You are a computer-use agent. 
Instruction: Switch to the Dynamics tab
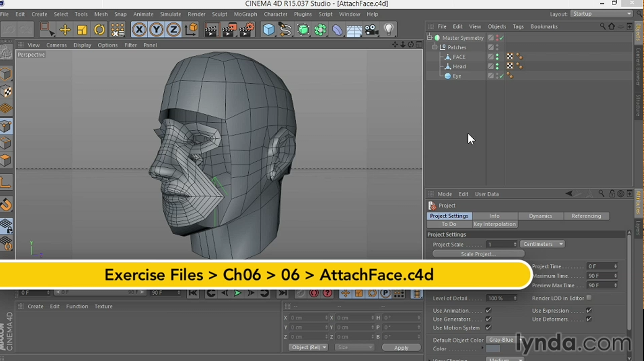540,216
